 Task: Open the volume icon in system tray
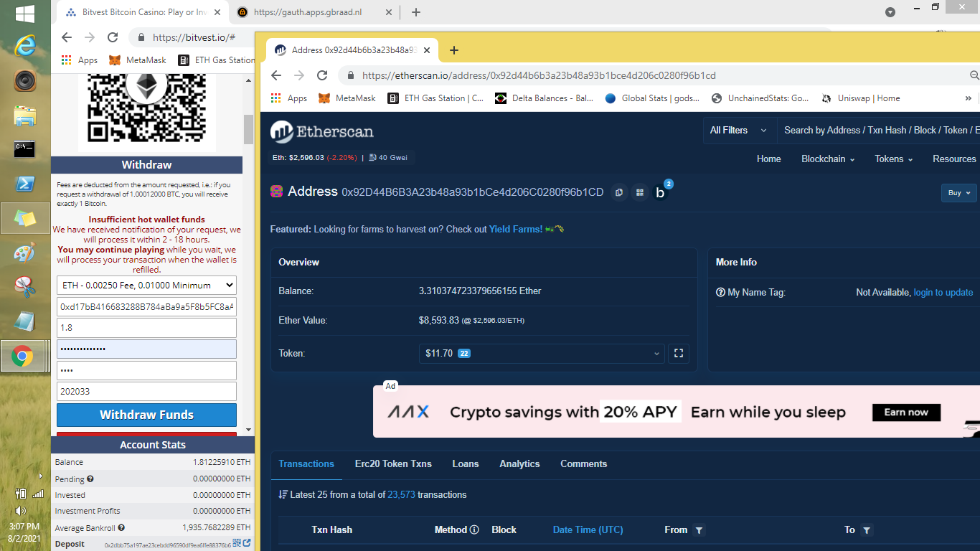point(20,511)
